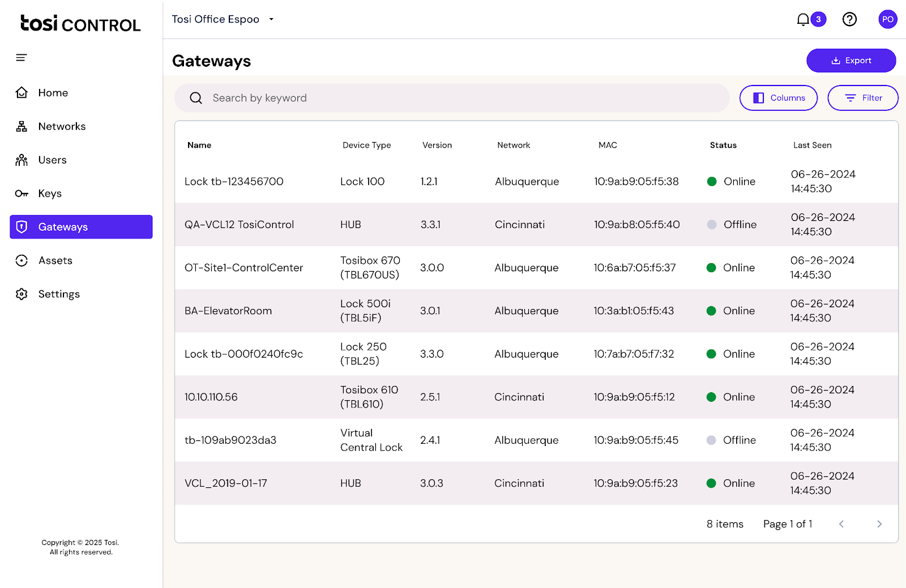Viewport: 906px width, 588px height.
Task: Click device type Tosibox 670 (TBL670US)
Action: pos(370,268)
